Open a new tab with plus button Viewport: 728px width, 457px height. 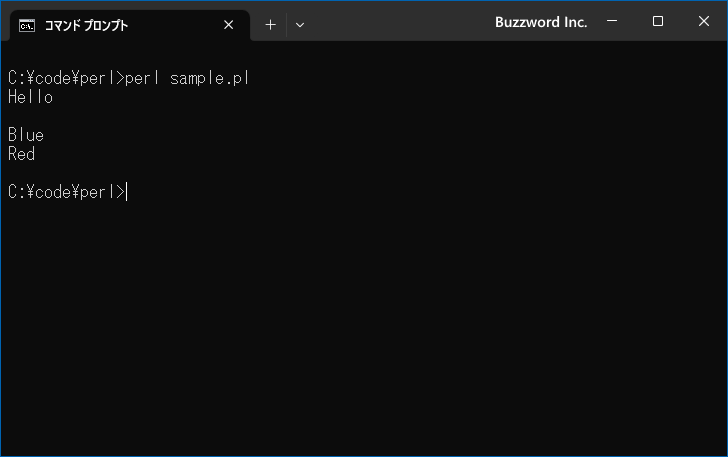click(x=270, y=25)
